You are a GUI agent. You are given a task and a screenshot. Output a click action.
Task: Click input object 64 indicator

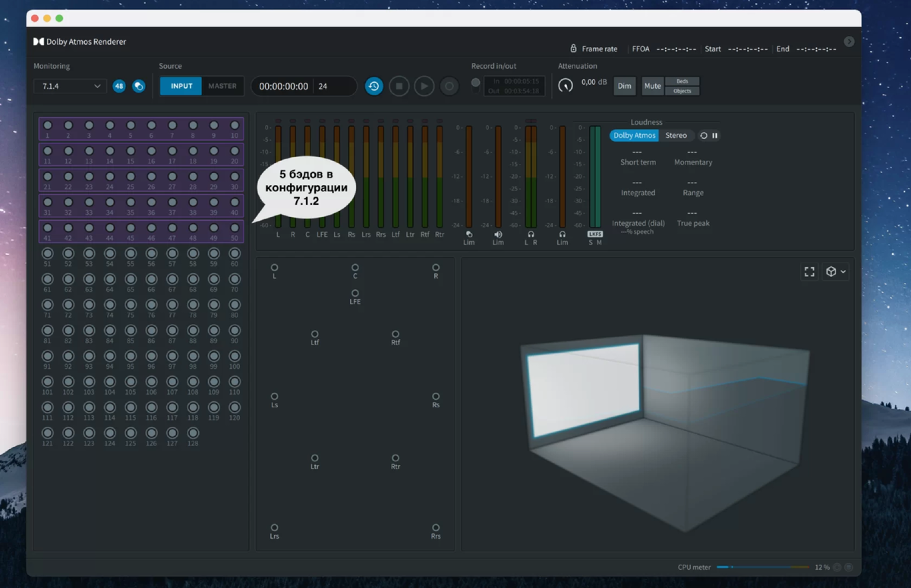[110, 279]
